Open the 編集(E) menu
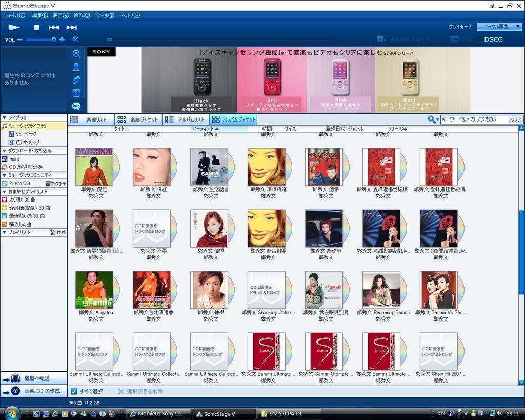 point(40,15)
